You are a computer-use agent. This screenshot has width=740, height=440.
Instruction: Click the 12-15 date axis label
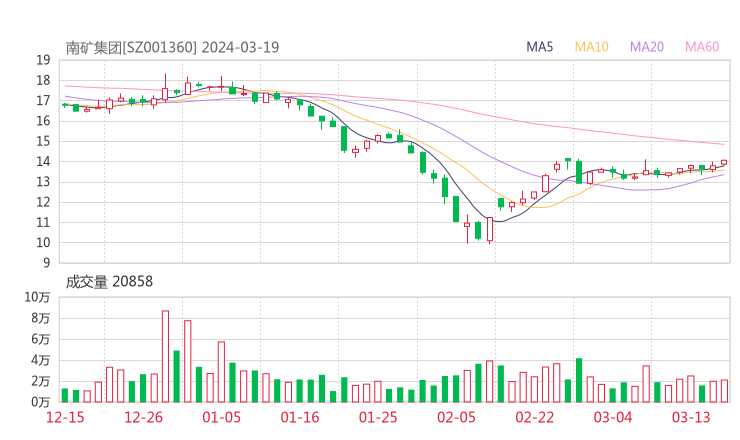coord(65,417)
